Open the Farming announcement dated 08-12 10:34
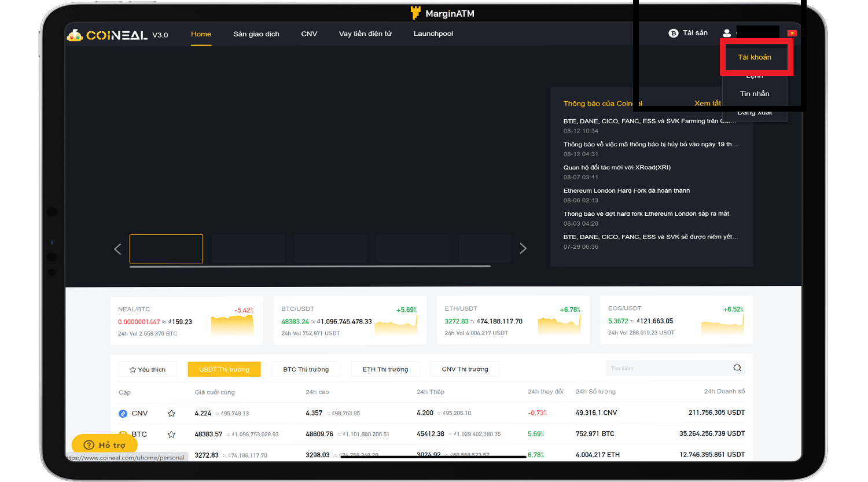The width and height of the screenshot is (868, 482). click(650, 121)
